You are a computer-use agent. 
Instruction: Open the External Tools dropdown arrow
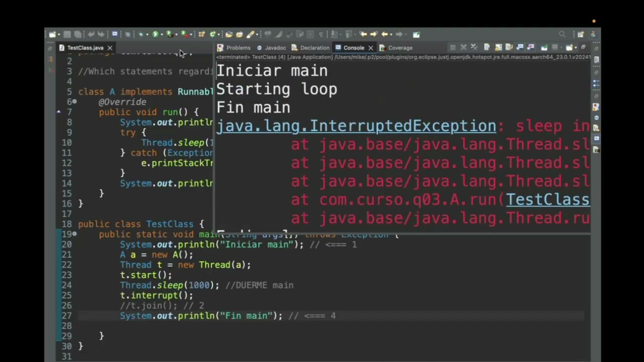point(191,35)
